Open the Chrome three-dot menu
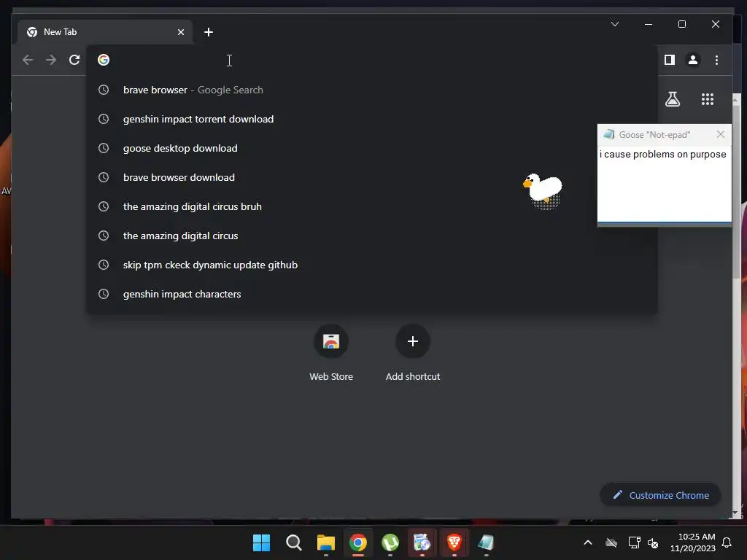The image size is (747, 560). tap(716, 60)
